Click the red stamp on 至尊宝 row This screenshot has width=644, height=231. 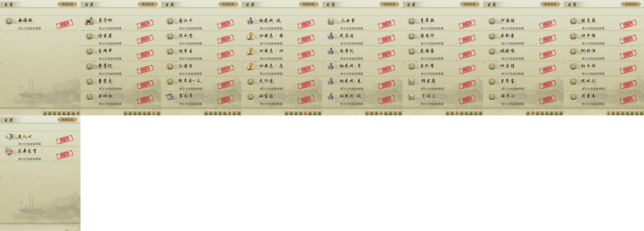[x=547, y=85]
